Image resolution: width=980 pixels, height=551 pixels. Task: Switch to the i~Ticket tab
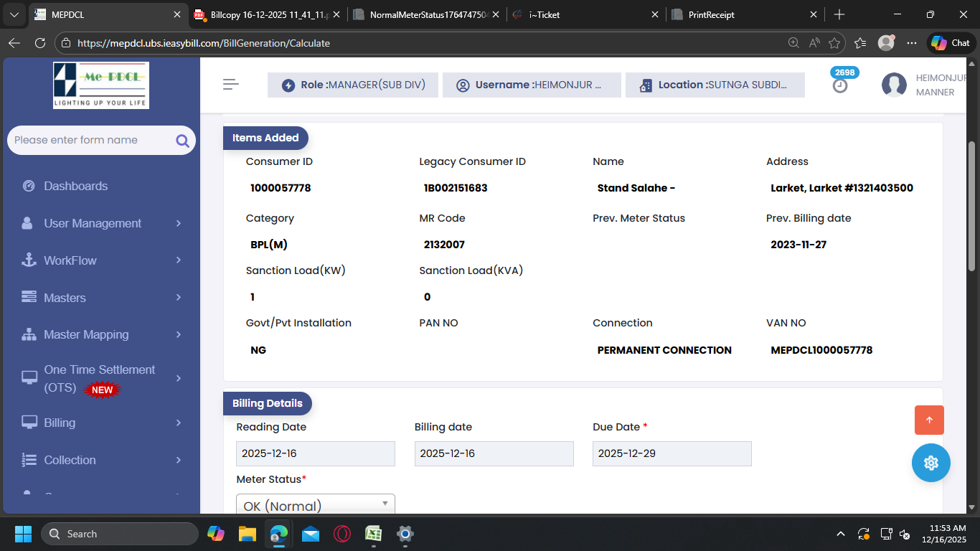586,14
